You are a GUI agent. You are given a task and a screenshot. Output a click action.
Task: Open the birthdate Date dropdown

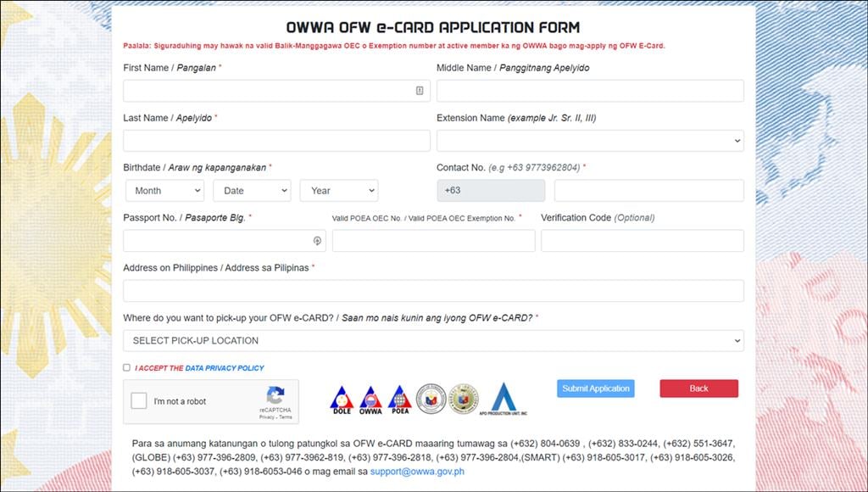click(x=252, y=191)
